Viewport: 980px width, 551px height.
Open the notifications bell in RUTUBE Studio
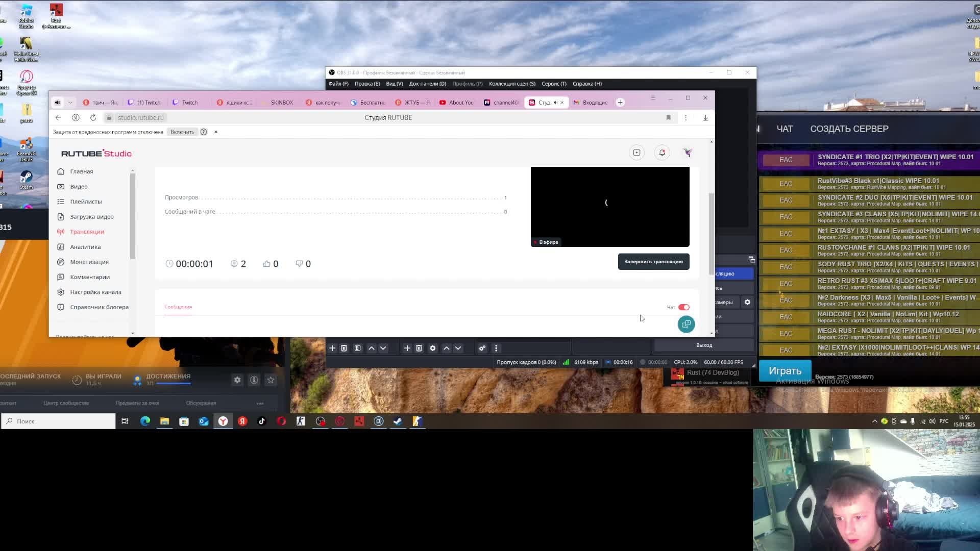(662, 153)
